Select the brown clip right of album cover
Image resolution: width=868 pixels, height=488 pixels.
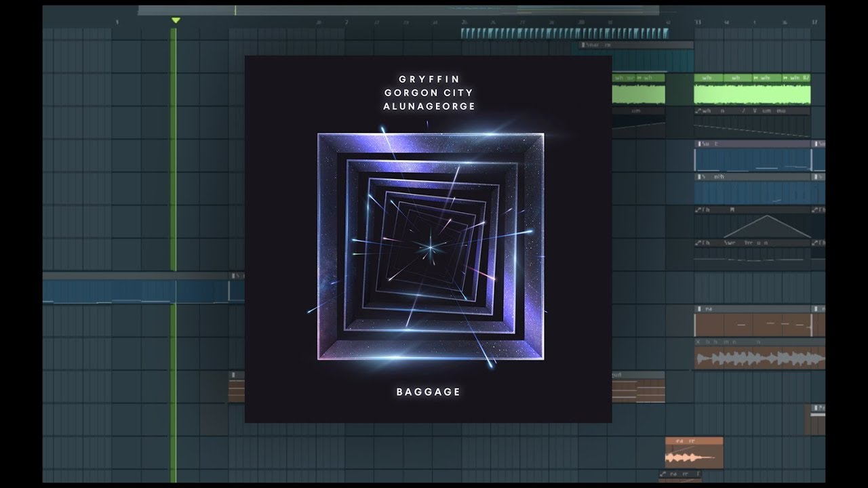pyautogui.click(x=638, y=387)
